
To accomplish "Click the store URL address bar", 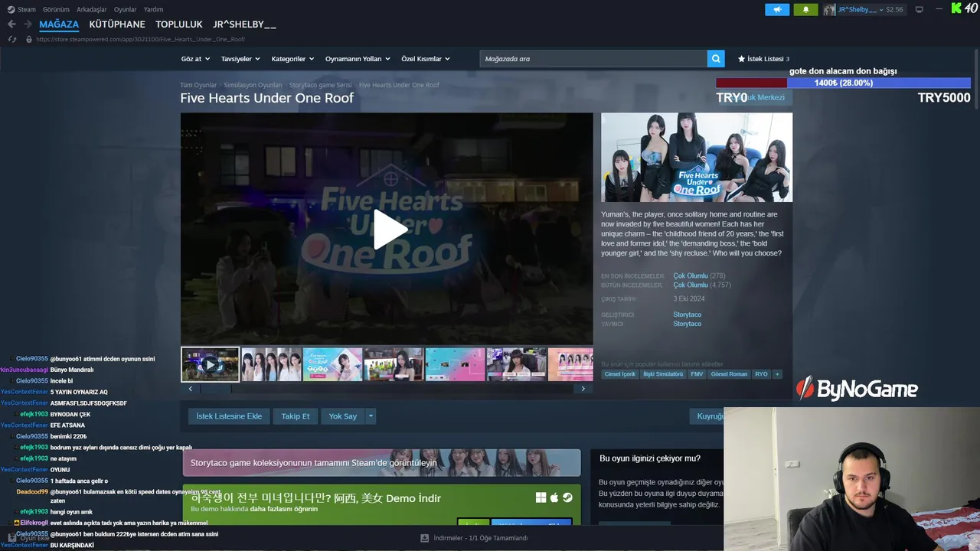I will click(x=140, y=39).
